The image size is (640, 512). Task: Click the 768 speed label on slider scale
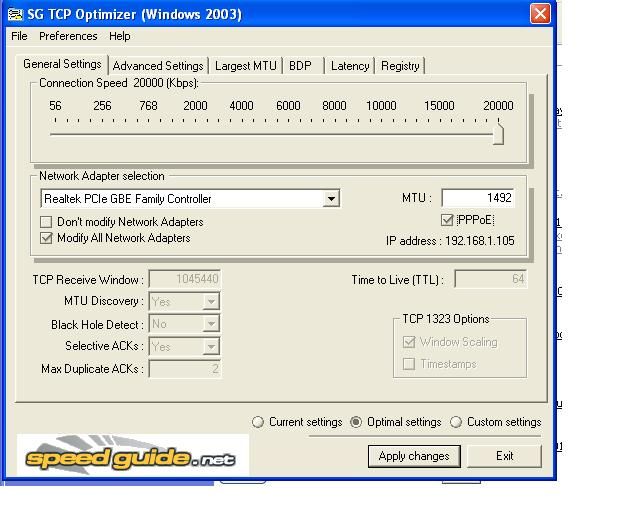pyautogui.click(x=148, y=106)
